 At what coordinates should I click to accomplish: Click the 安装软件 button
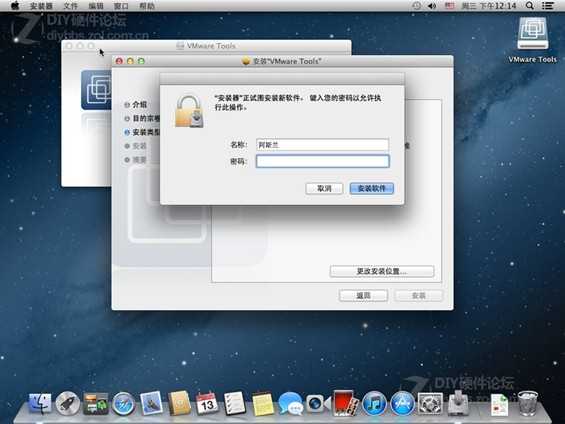372,188
